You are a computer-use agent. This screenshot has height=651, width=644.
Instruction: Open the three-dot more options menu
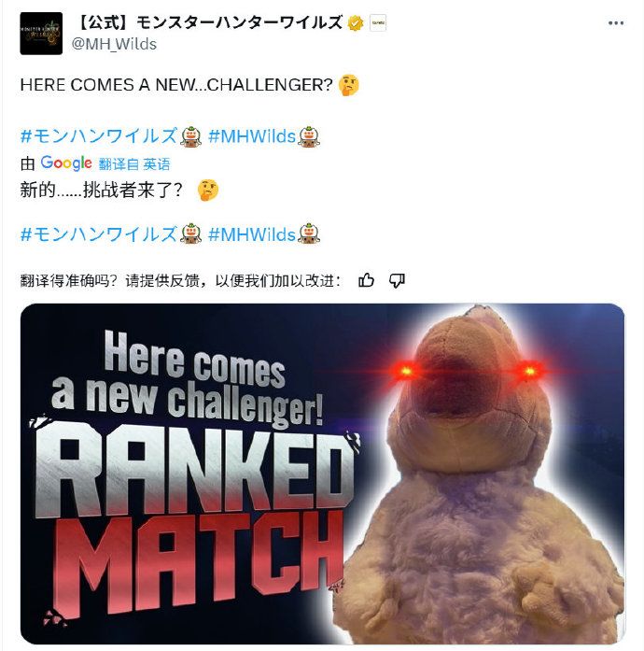click(x=615, y=22)
